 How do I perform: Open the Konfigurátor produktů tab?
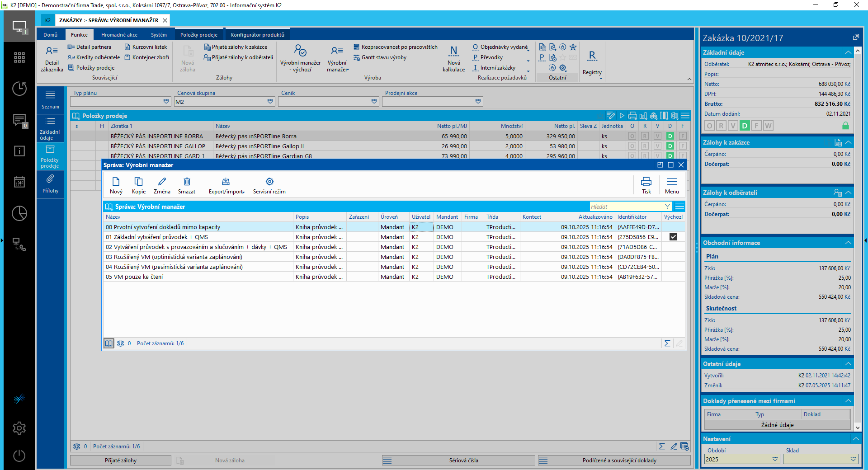[x=257, y=35]
